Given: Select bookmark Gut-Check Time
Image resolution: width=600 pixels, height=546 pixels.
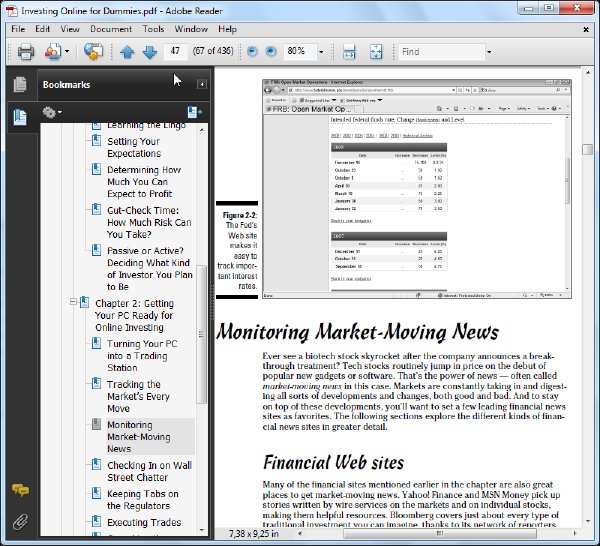Looking at the screenshot, I should (149, 222).
